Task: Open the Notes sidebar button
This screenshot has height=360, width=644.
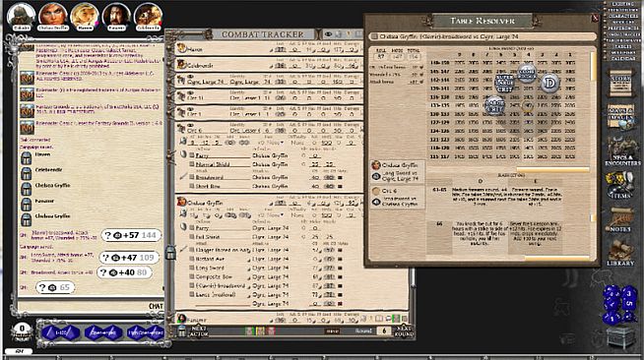Action: click(620, 219)
